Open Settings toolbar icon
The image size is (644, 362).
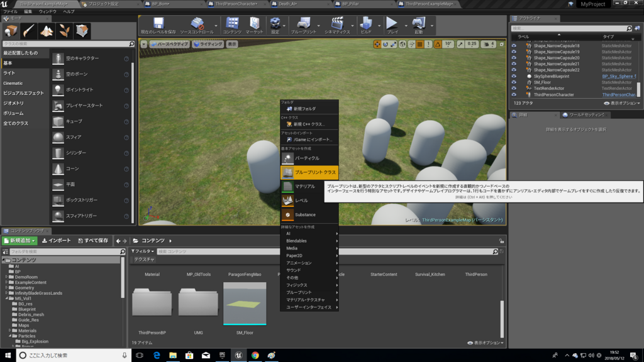(x=275, y=25)
